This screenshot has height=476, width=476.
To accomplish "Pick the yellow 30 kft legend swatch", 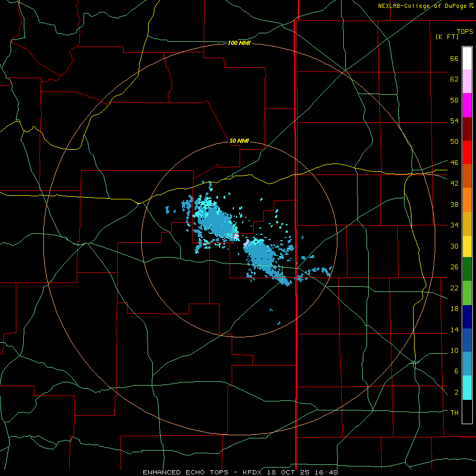I will 467,246.
